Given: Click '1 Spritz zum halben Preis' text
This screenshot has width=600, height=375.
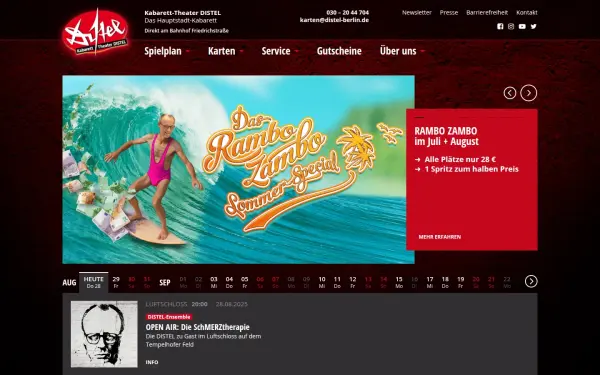Looking at the screenshot, I should [x=471, y=169].
